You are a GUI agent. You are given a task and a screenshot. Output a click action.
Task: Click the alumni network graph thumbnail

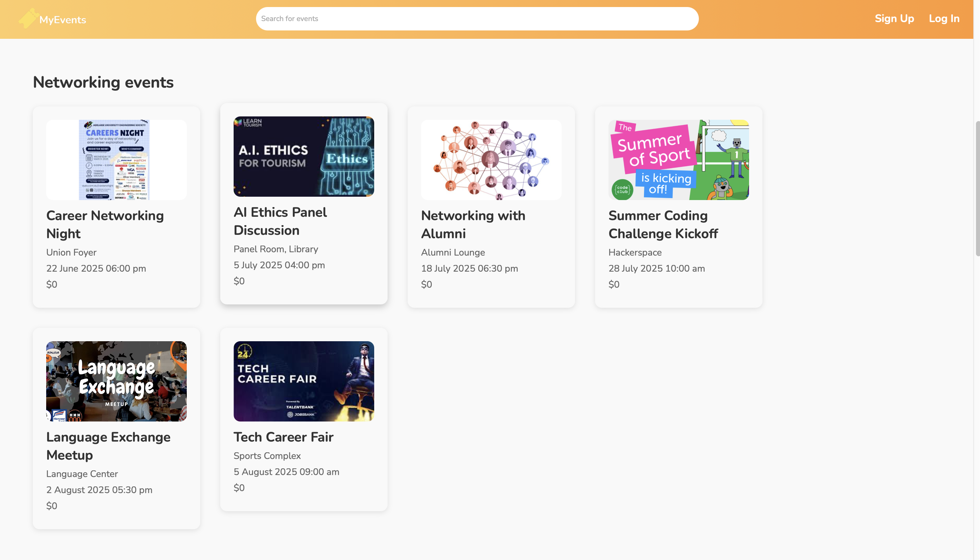(x=491, y=160)
